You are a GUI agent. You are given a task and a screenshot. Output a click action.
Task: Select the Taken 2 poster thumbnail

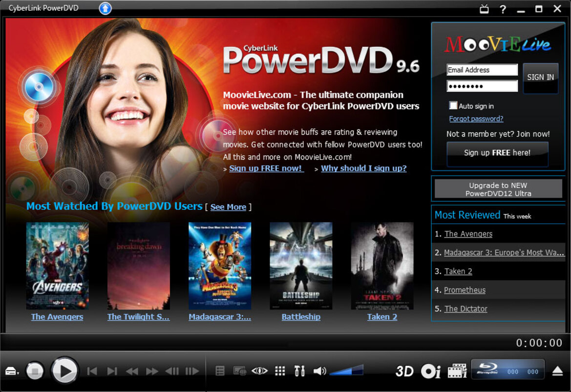[382, 266]
